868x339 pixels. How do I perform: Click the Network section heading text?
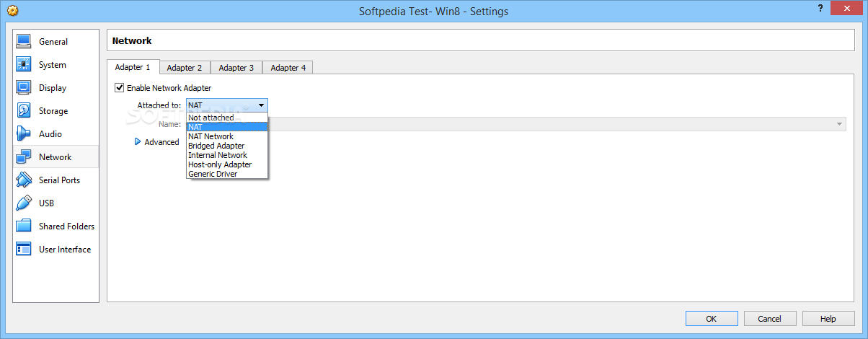pyautogui.click(x=132, y=41)
